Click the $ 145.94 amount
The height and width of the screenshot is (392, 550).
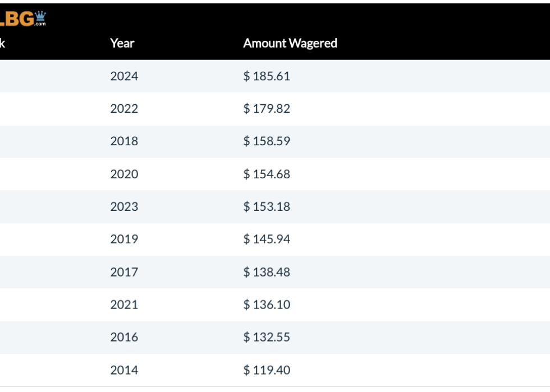pyautogui.click(x=267, y=239)
